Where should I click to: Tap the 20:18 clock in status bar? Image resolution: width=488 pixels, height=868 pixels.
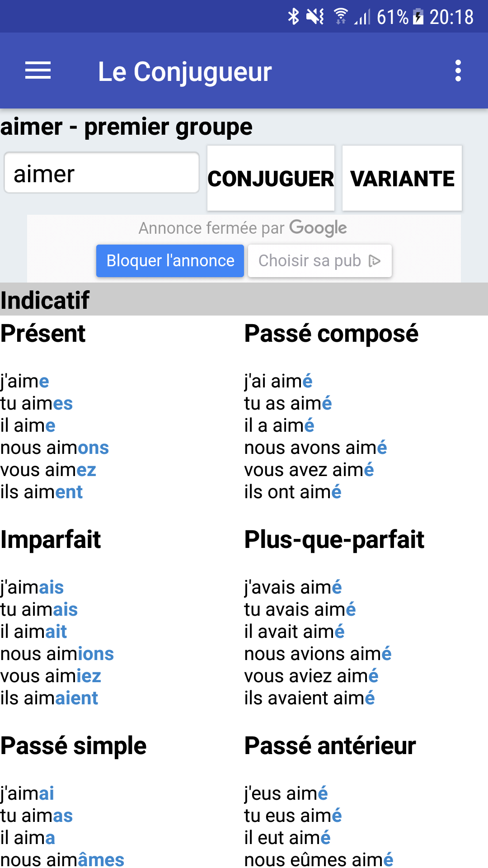point(451,17)
